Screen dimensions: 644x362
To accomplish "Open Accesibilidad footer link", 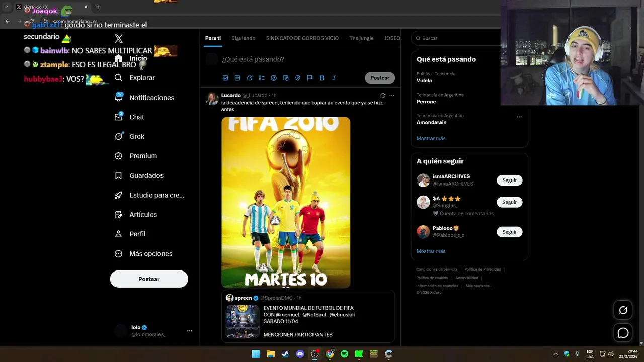I will pyautogui.click(x=467, y=278).
